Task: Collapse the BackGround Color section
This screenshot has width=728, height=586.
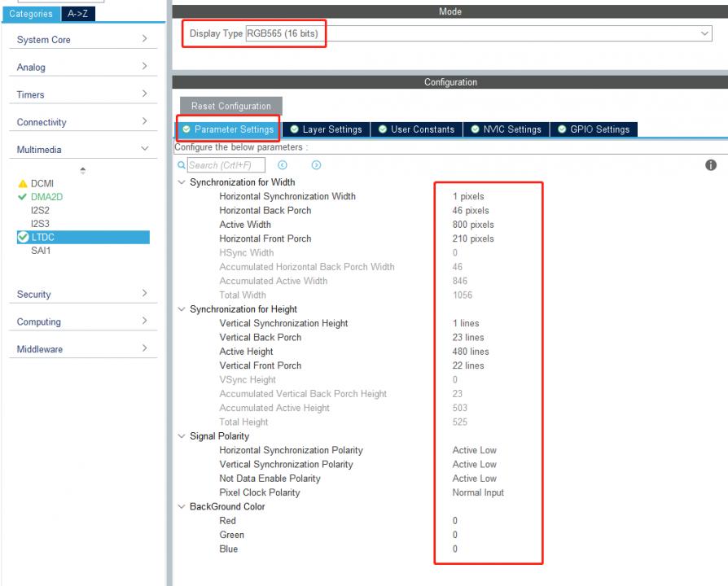Action: [182, 507]
